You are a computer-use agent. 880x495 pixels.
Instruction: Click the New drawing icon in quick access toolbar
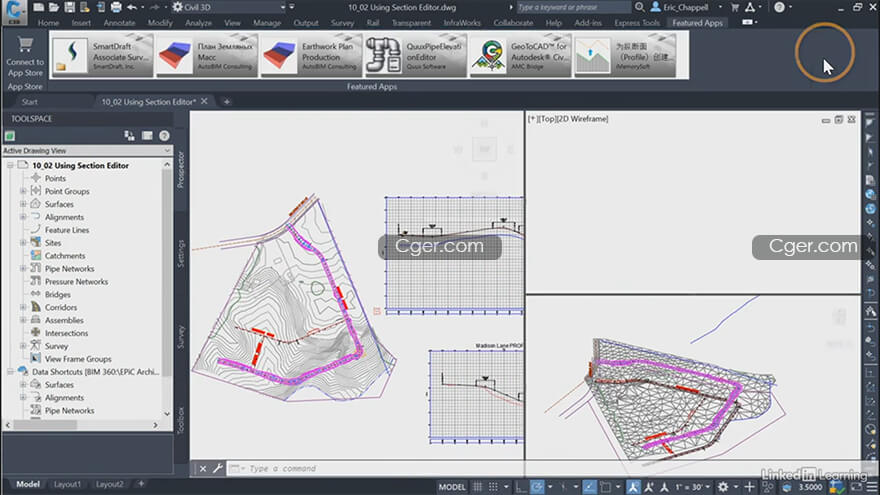tap(38, 7)
